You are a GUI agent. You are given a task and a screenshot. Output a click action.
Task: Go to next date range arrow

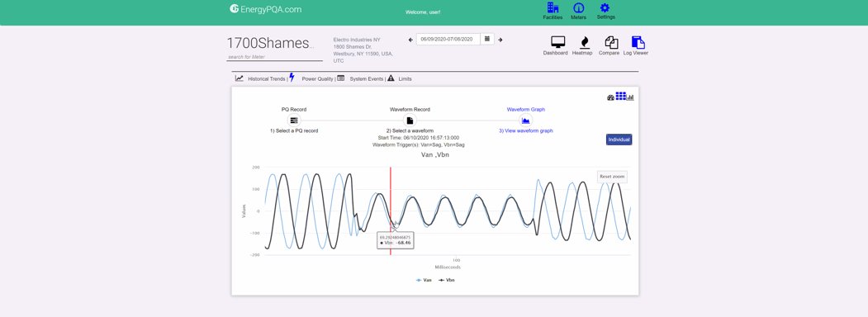[x=500, y=40]
